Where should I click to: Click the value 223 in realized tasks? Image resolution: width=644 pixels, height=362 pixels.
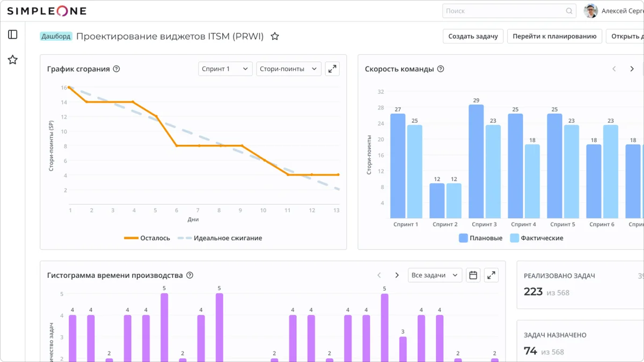pos(533,291)
